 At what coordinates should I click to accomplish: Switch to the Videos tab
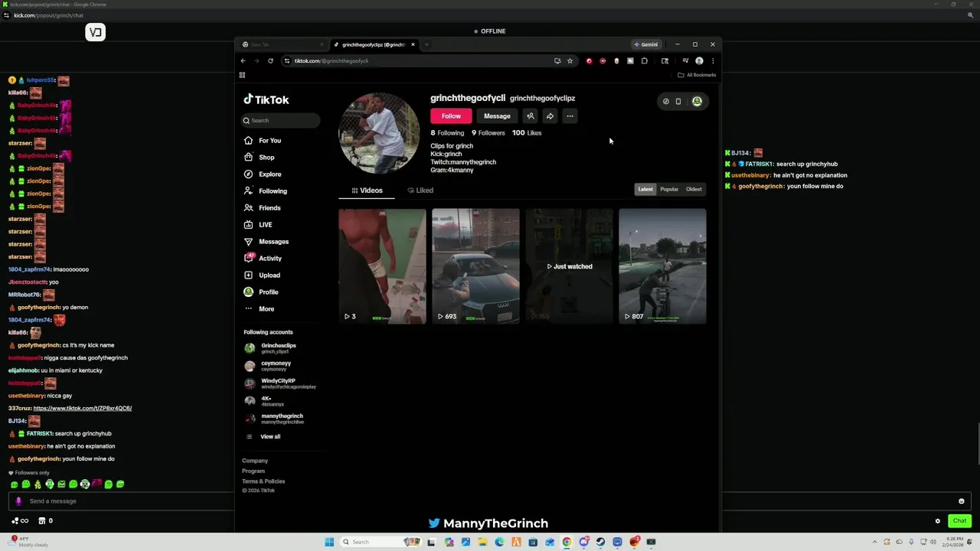click(x=367, y=191)
